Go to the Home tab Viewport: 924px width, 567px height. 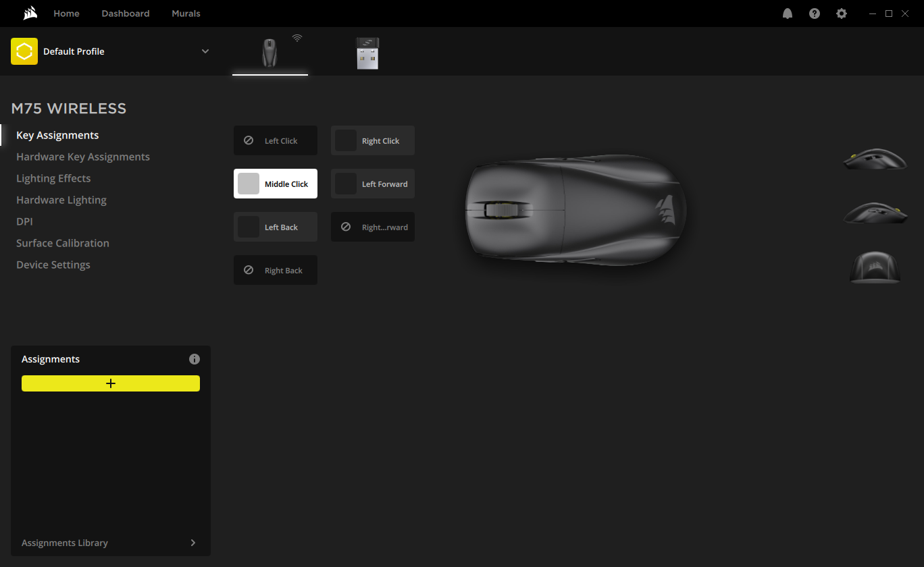(66, 13)
